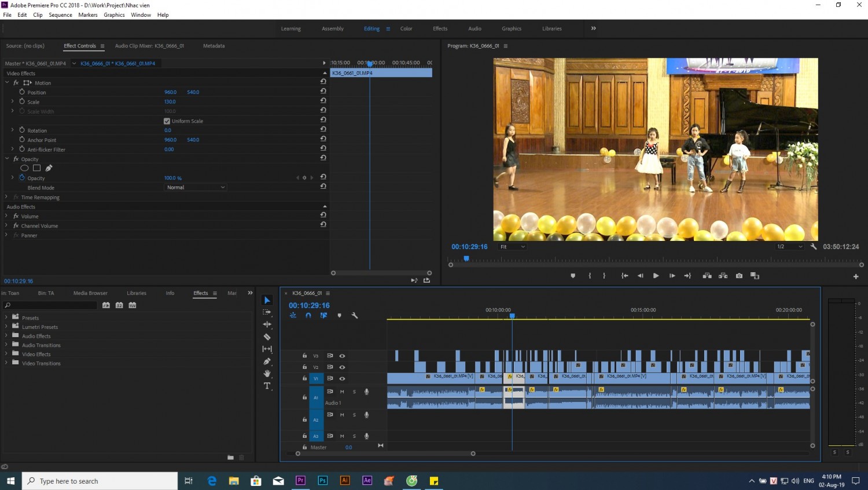The image size is (868, 490).
Task: Click the Export Frame camera icon
Action: click(x=739, y=276)
